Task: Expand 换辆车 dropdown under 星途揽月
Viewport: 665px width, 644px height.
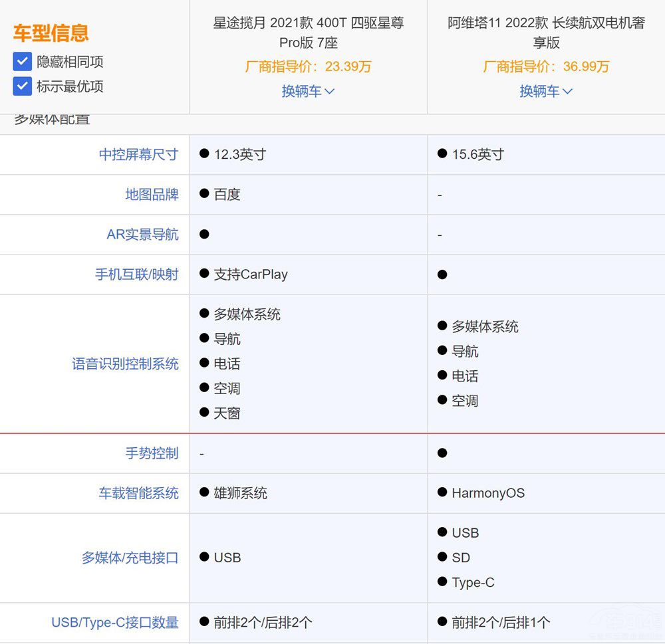Action: point(308,91)
